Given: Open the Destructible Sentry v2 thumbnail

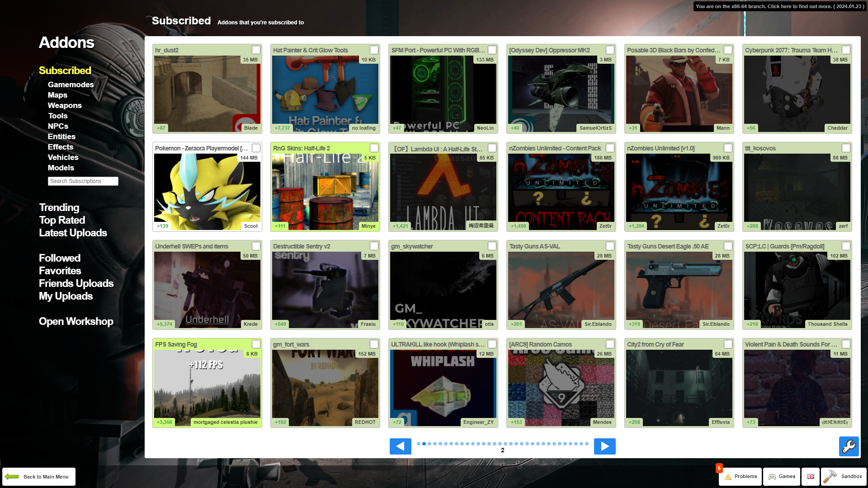Looking at the screenshot, I should pyautogui.click(x=325, y=290).
